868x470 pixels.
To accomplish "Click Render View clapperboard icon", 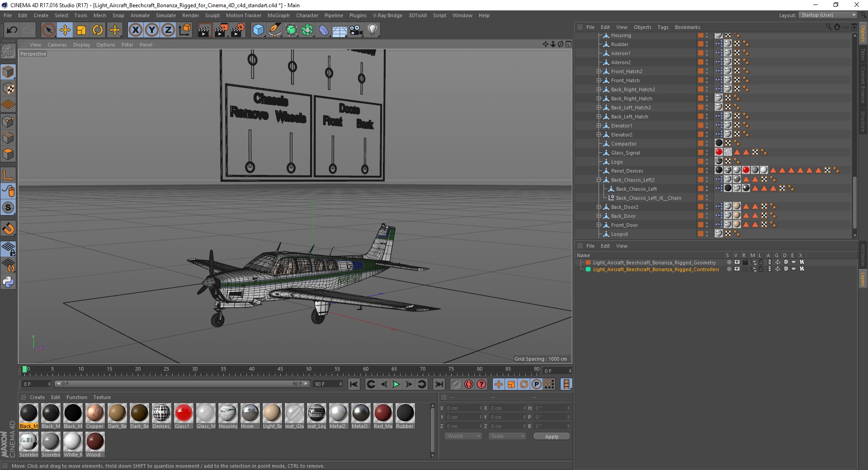I will pyautogui.click(x=204, y=30).
